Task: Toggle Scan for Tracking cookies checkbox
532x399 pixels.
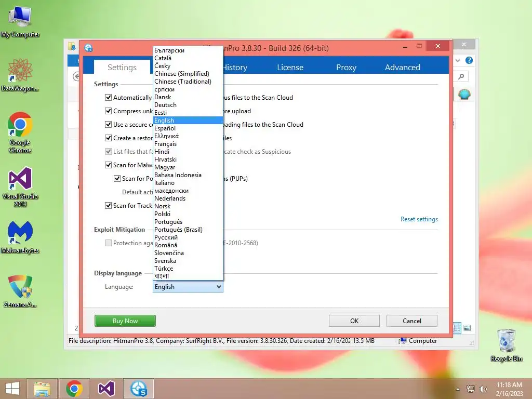Action: 108,206
